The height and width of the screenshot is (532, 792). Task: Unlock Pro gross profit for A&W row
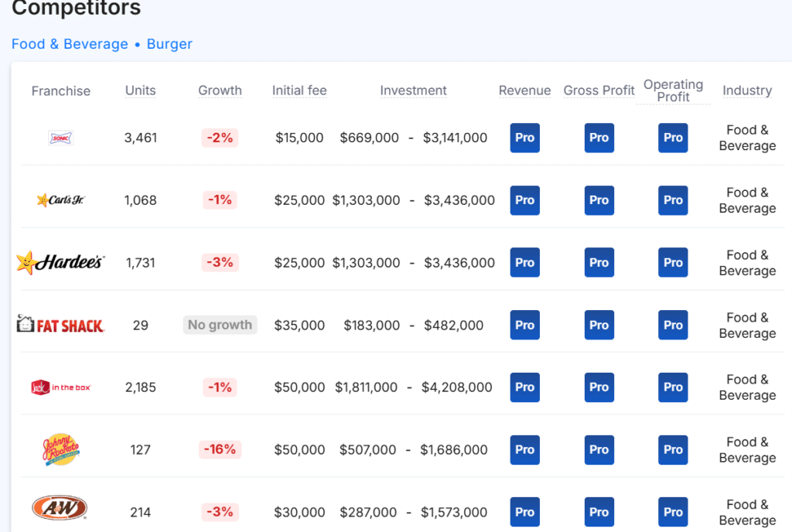[599, 512]
